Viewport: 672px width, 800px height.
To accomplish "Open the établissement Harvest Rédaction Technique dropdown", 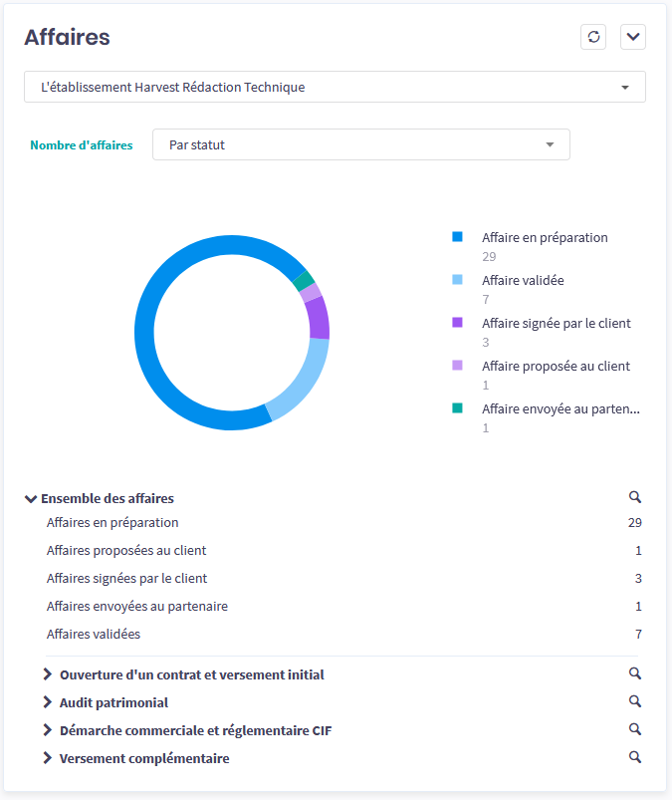I will coord(335,87).
